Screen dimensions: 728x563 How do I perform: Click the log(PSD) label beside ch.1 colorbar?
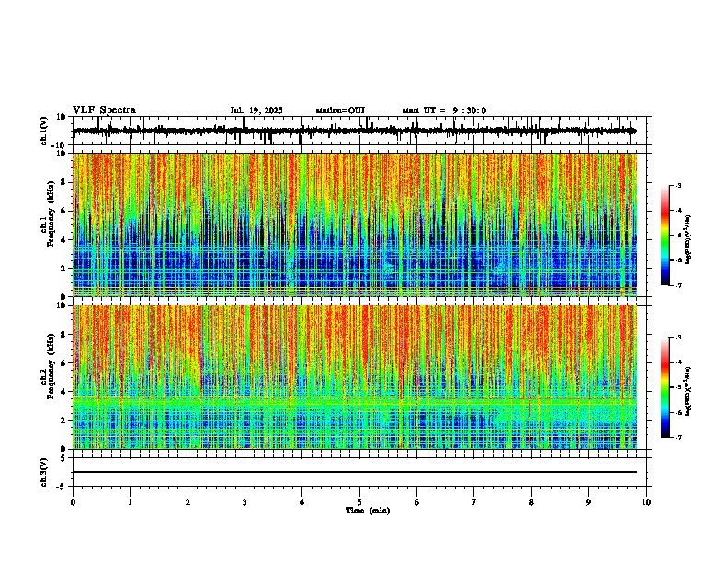[688, 240]
